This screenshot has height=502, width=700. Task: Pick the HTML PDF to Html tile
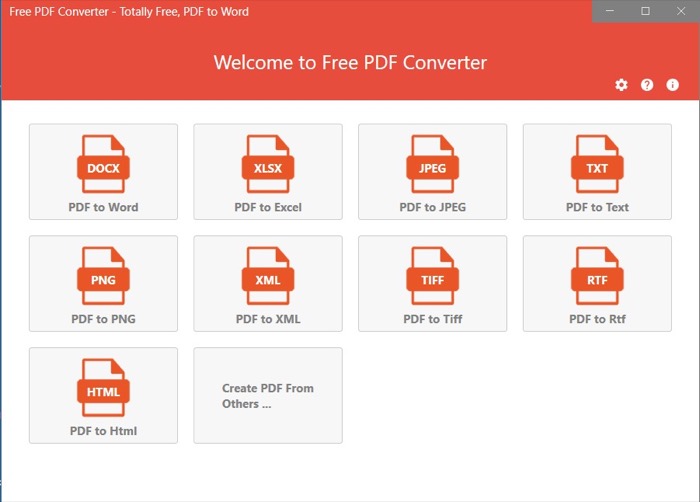103,396
